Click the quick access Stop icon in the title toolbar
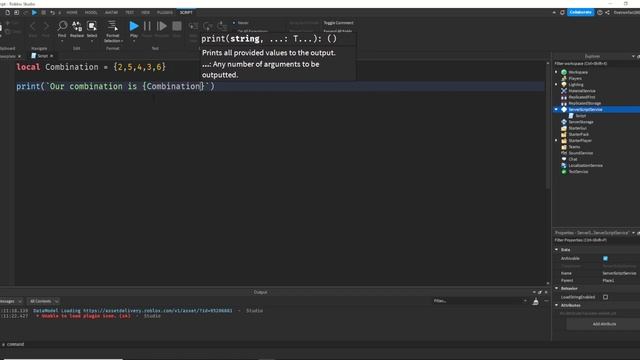640x360 pixels. pyautogui.click(x=43, y=13)
